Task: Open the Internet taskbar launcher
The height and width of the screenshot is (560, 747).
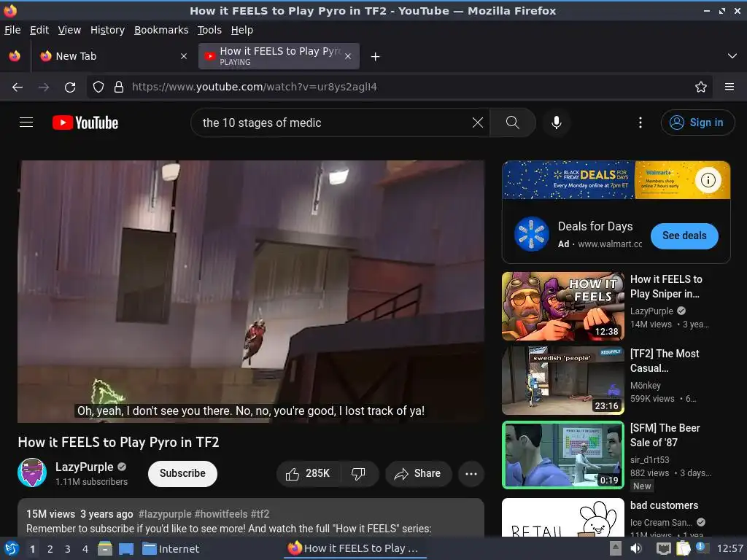Action: pos(171,548)
